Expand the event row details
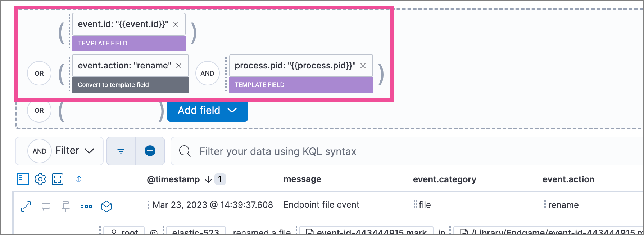 [26, 207]
